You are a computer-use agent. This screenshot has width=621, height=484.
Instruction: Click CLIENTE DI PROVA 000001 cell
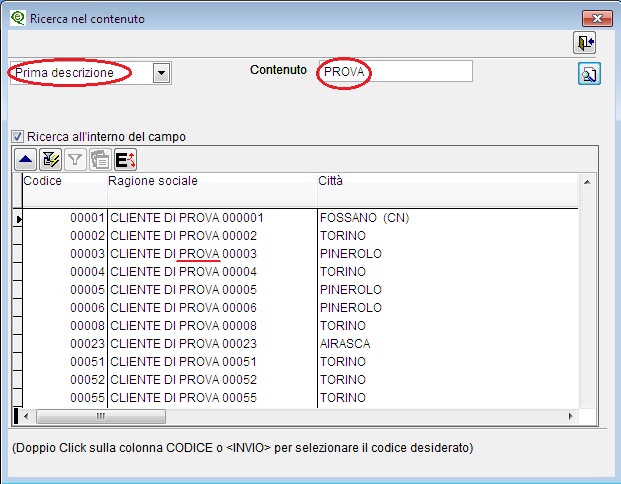(212, 218)
